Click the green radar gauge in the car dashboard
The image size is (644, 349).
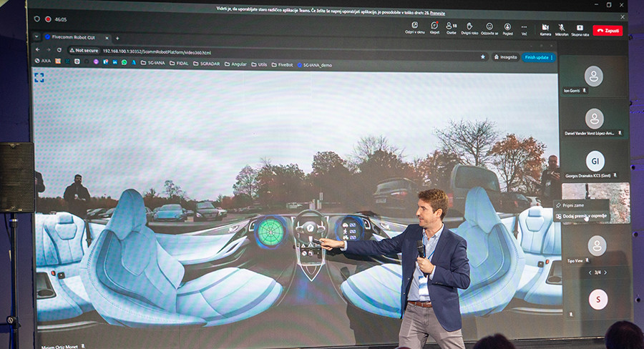[x=270, y=232]
